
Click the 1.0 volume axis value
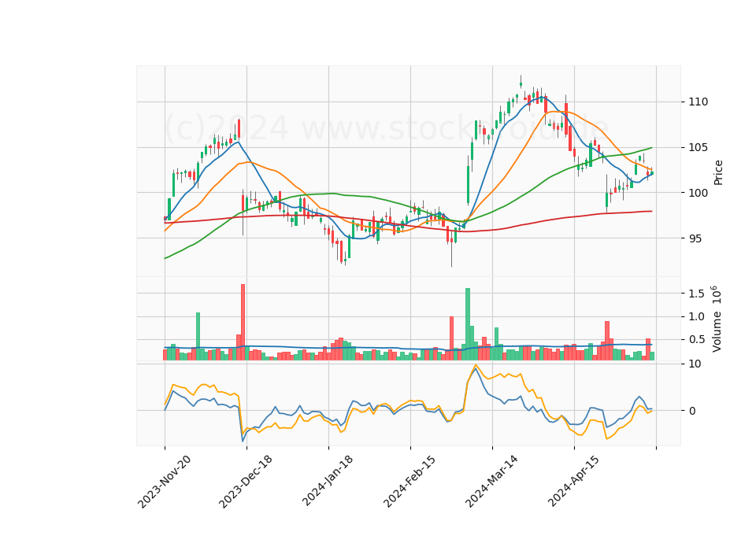696,316
